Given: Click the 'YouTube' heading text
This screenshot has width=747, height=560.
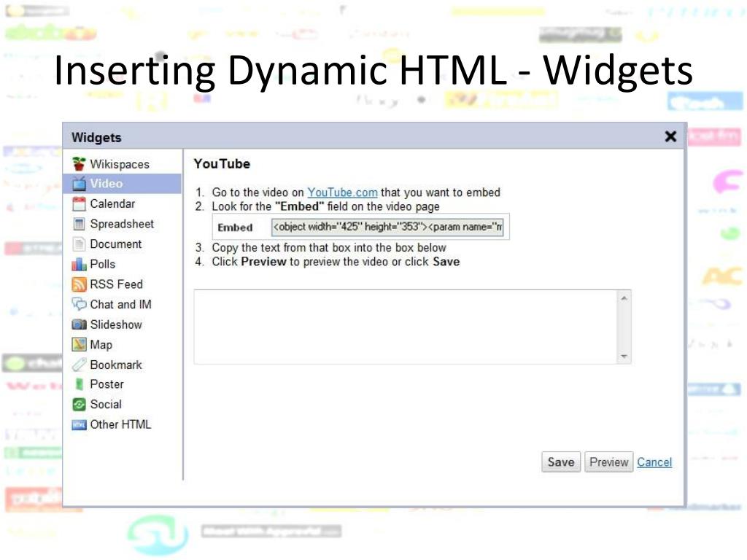Looking at the screenshot, I should [222, 164].
